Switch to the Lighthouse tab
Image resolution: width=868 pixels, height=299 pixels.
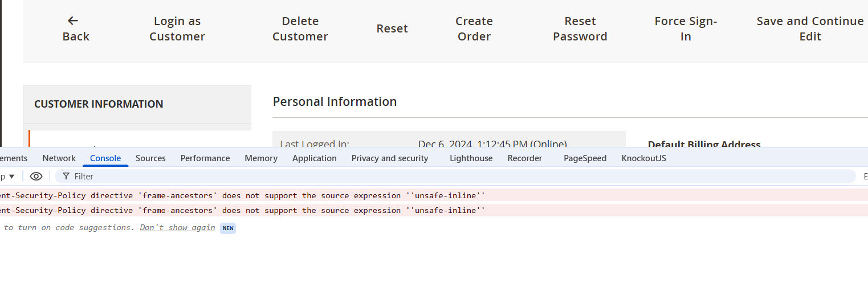click(471, 158)
